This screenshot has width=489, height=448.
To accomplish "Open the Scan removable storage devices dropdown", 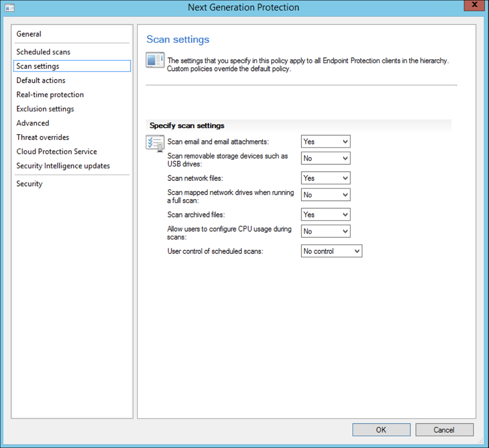I will coord(325,158).
